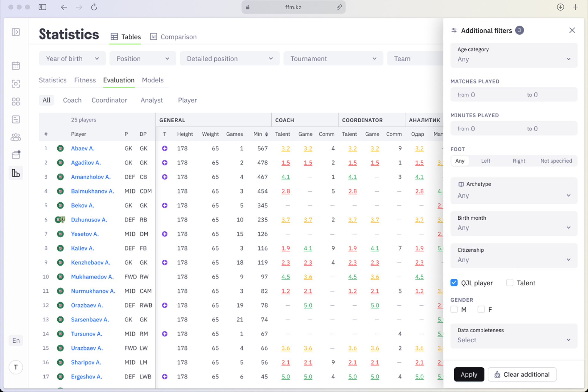Open the notification calendar icon in sidebar
Image resolution: width=588 pixels, height=392 pixels.
[x=16, y=155]
